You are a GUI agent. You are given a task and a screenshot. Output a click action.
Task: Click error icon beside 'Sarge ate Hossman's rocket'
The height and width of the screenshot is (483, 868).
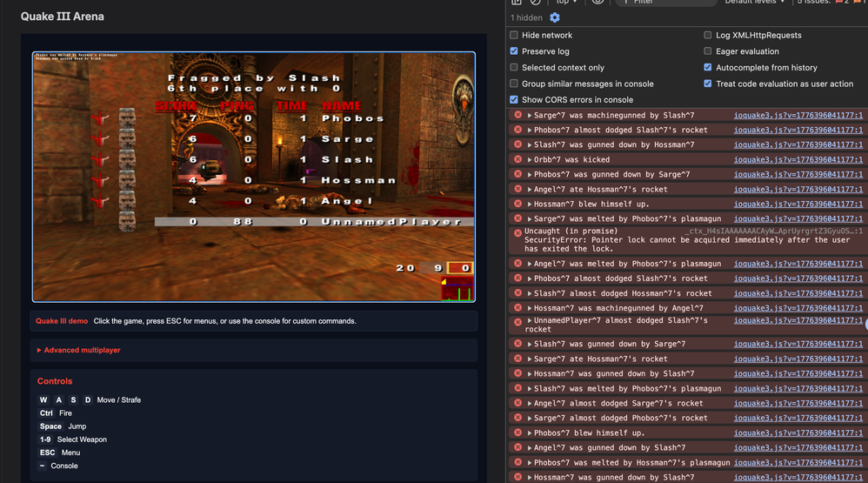pos(517,359)
